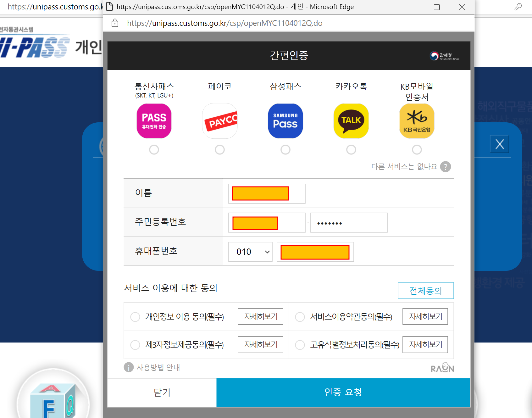Click the 닫기 button
Viewport: 532px width, 418px height.
[x=162, y=392]
